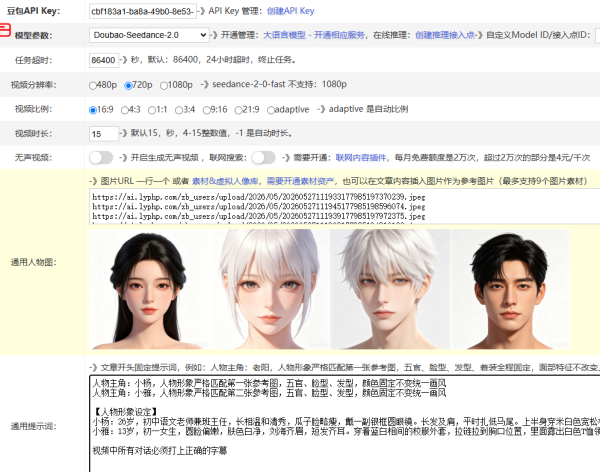Screen dimensions: 600x472
Task: Click the 视频中所有对话必须打上正确的字幕 line
Action: pos(160,451)
